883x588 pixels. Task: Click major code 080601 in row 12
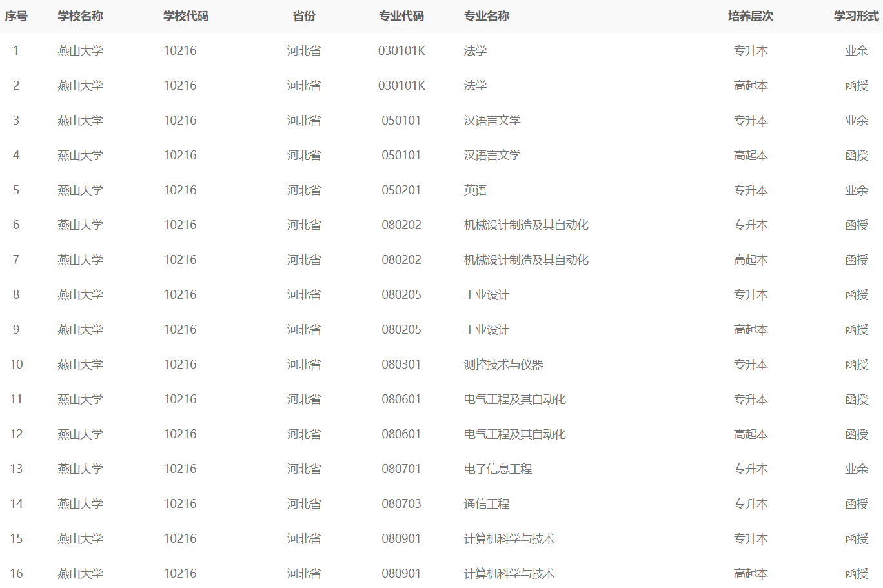tap(401, 434)
